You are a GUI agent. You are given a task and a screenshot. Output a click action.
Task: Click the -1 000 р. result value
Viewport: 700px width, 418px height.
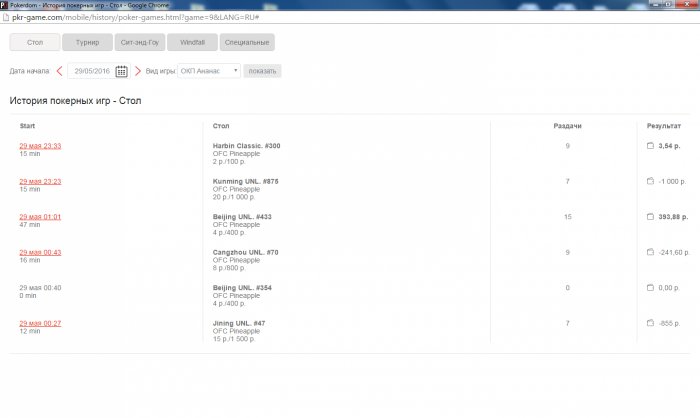click(672, 181)
